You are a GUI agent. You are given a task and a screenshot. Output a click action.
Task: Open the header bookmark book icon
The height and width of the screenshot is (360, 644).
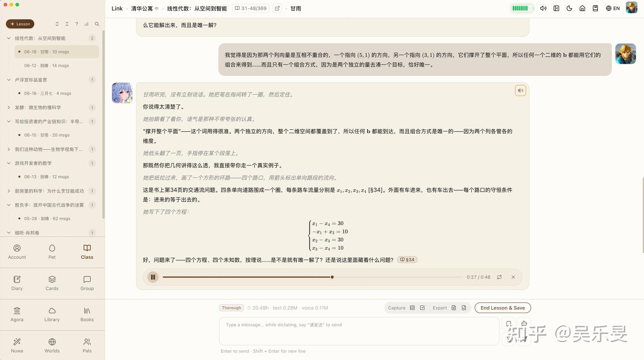[595, 8]
